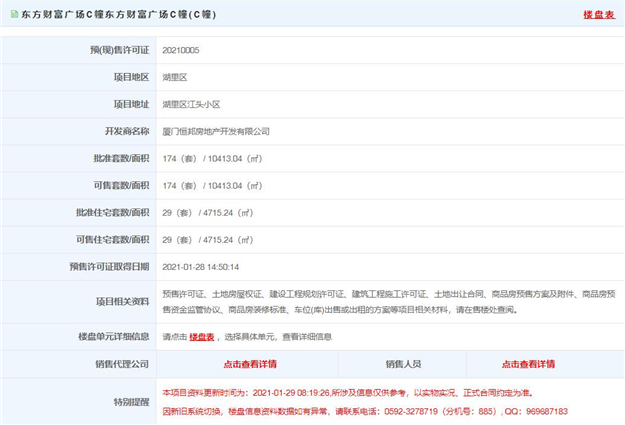Click the 销售代理公司 label

pos(122,364)
